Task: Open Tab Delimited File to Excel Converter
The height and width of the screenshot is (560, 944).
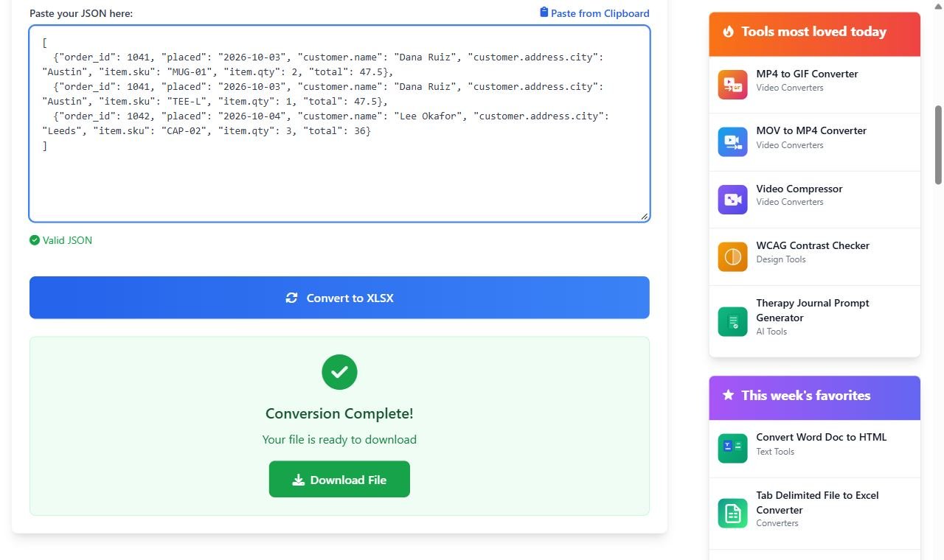Action: pyautogui.click(x=817, y=503)
